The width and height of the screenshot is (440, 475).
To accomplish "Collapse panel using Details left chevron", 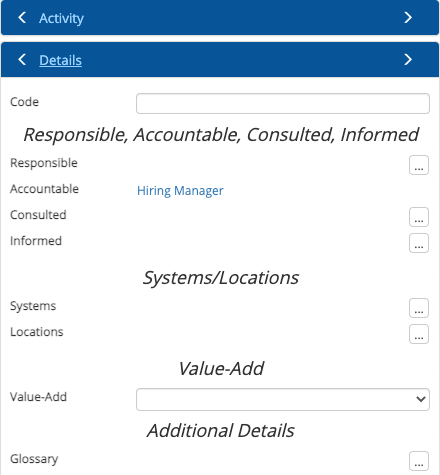I will [x=22, y=60].
